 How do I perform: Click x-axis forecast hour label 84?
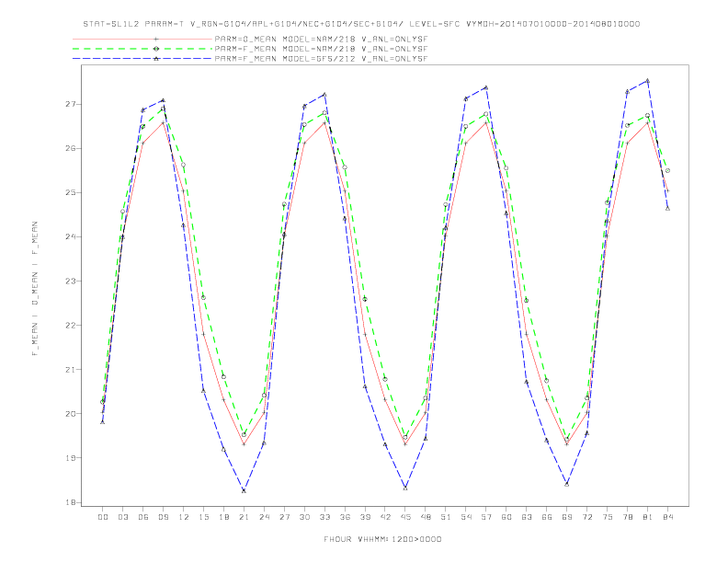click(x=668, y=517)
